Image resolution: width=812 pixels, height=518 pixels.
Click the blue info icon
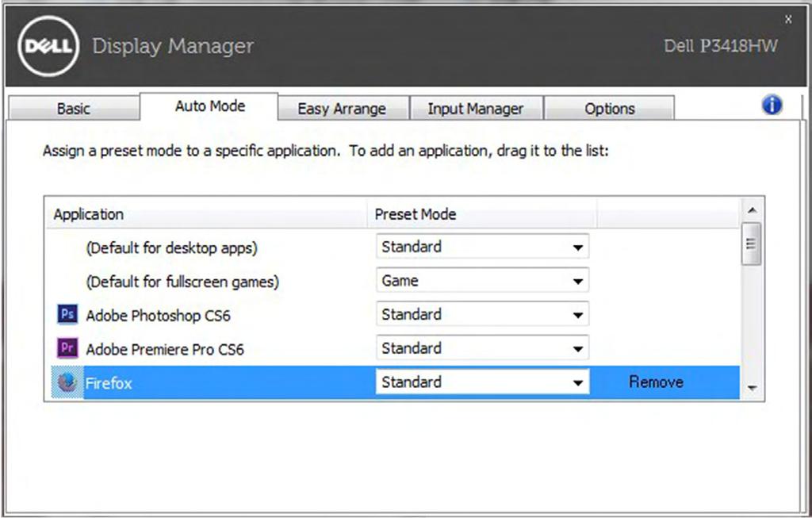pos(772,106)
